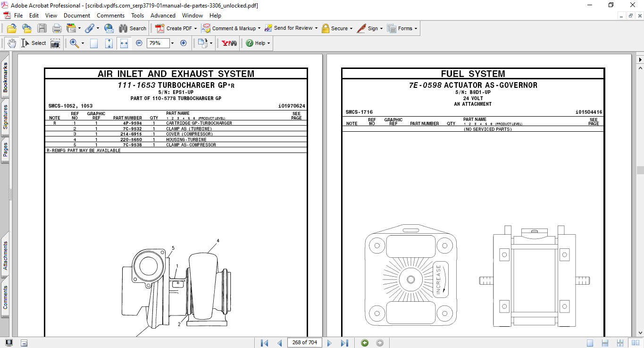Go to previous view green arrow

click(x=365, y=343)
